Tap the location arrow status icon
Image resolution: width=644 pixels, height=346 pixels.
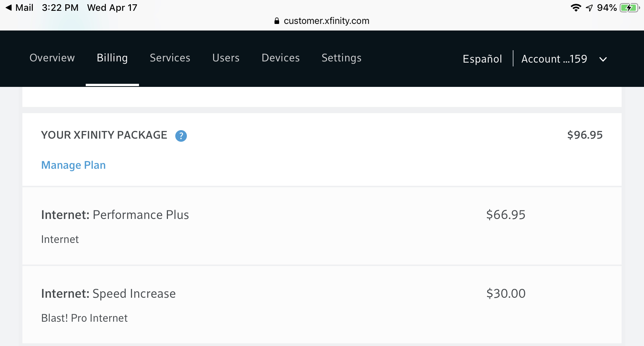[x=589, y=8]
